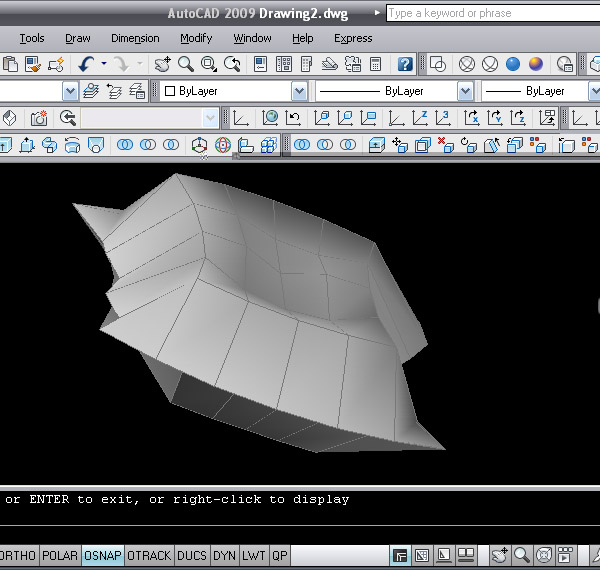Open the calculator icon in toolbar
The height and width of the screenshot is (570, 600).
(375, 64)
